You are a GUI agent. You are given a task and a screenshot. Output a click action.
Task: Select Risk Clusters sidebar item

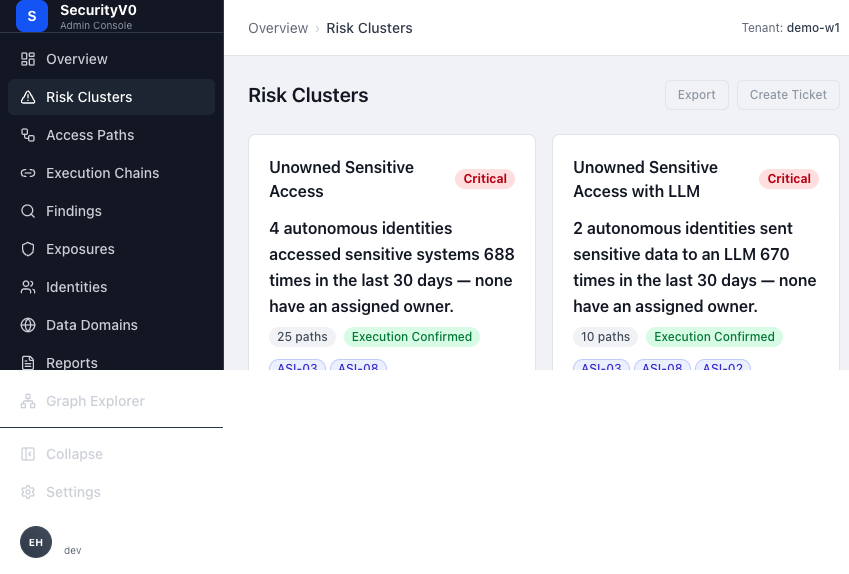pos(112,97)
